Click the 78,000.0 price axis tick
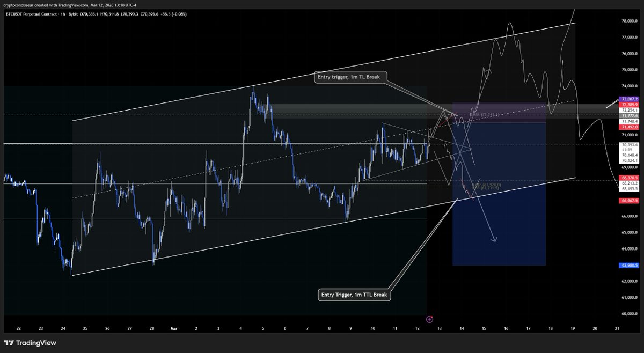This screenshot has width=644, height=353. tap(629, 21)
